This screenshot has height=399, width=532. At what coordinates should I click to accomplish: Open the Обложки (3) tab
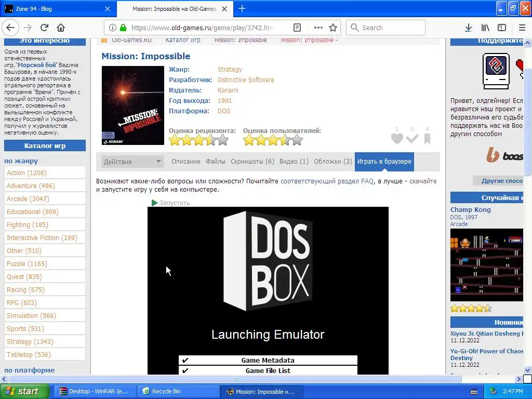pos(333,162)
